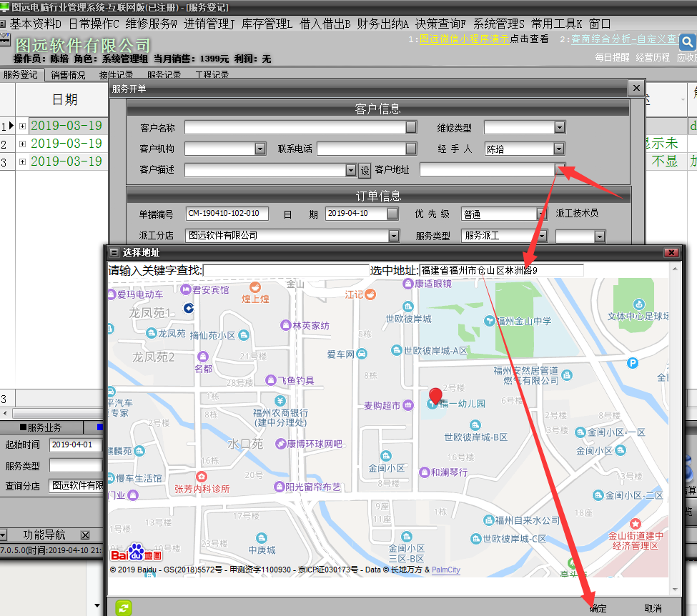The image size is (697, 616).
Task: Click the blue parking P icon on map
Action: [633, 363]
